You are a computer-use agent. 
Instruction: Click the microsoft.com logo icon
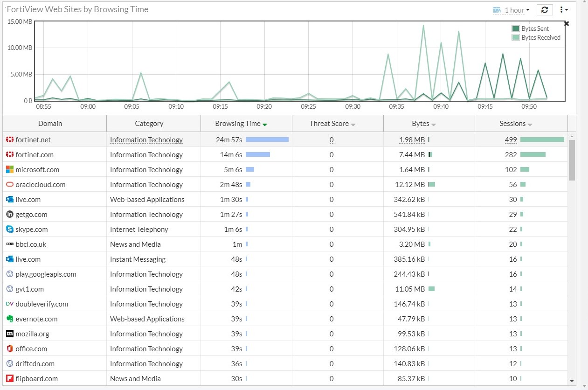9,170
